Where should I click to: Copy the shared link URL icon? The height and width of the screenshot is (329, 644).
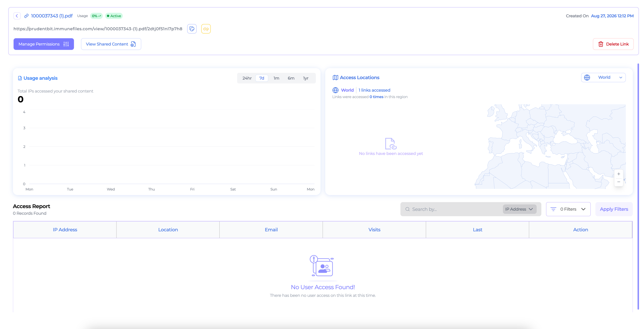point(192,29)
